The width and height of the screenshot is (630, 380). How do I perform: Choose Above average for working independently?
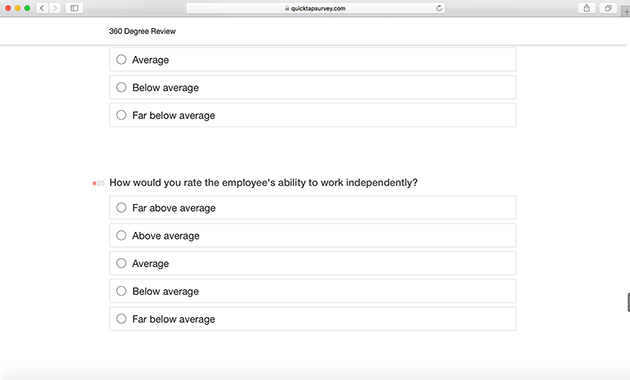coord(313,235)
